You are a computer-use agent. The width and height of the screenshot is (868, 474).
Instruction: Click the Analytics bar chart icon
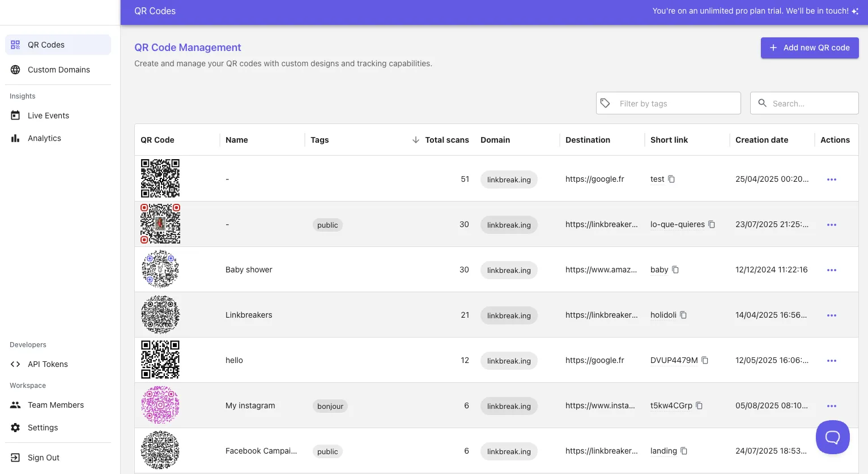tap(15, 138)
